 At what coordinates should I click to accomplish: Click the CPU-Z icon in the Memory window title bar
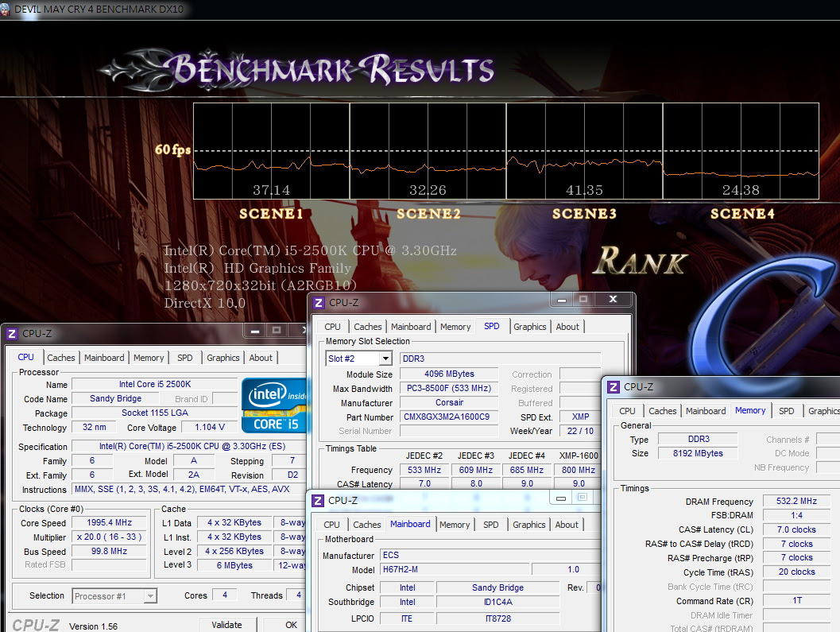[x=614, y=387]
